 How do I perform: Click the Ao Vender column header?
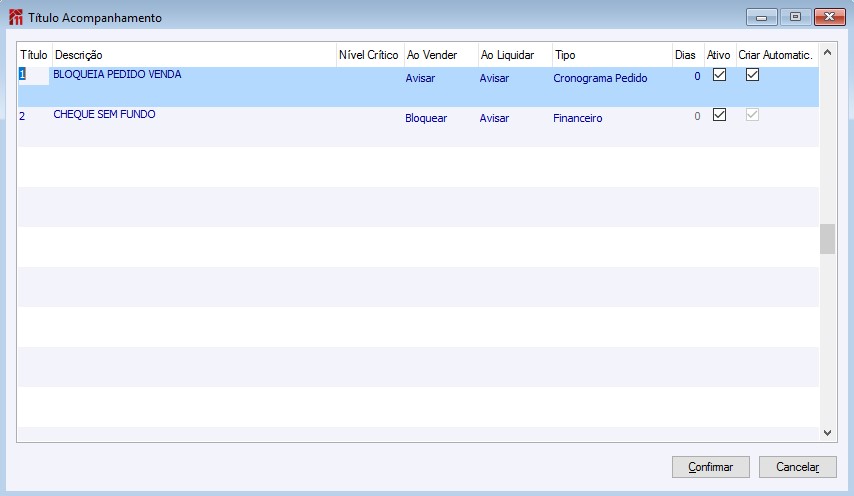441,55
